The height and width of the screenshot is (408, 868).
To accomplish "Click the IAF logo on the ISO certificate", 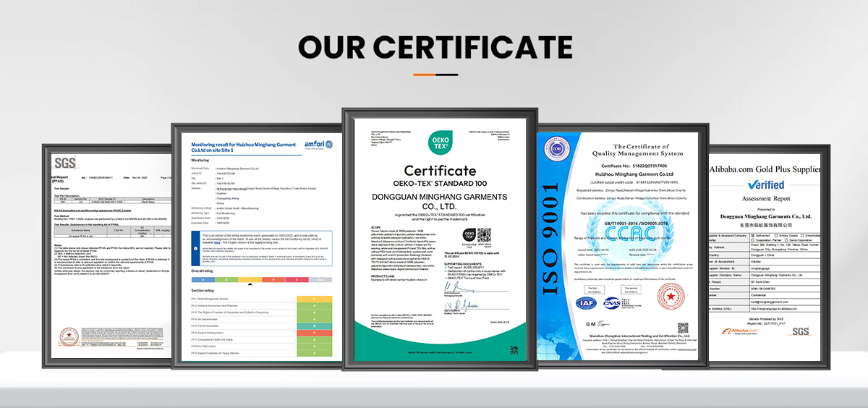I will [587, 302].
